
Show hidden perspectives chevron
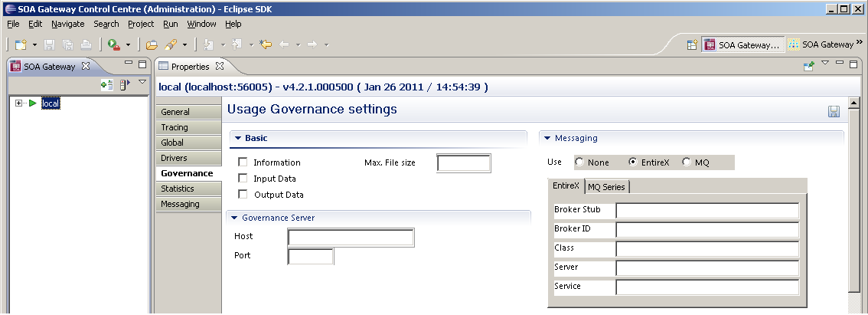[860, 41]
